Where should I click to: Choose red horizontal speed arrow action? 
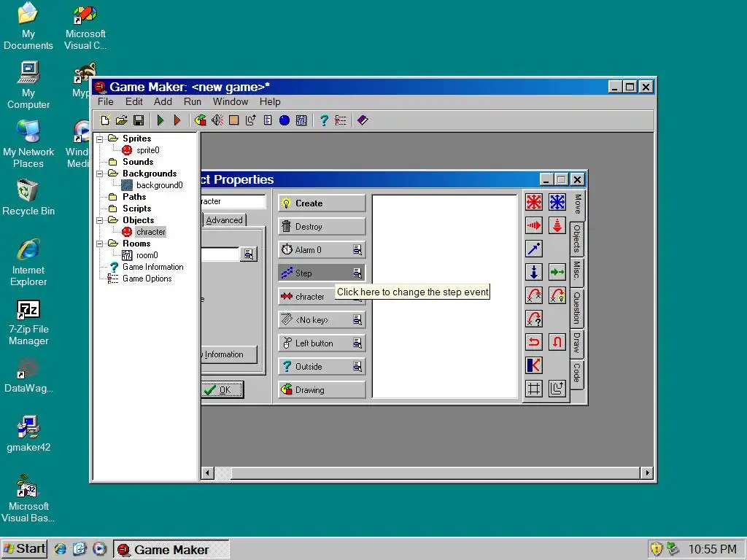pyautogui.click(x=534, y=226)
